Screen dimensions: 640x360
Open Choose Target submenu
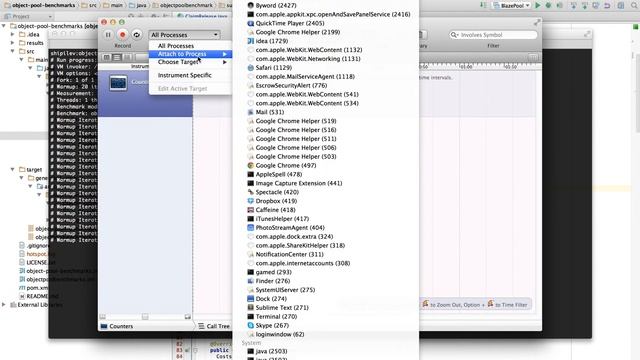click(x=191, y=62)
